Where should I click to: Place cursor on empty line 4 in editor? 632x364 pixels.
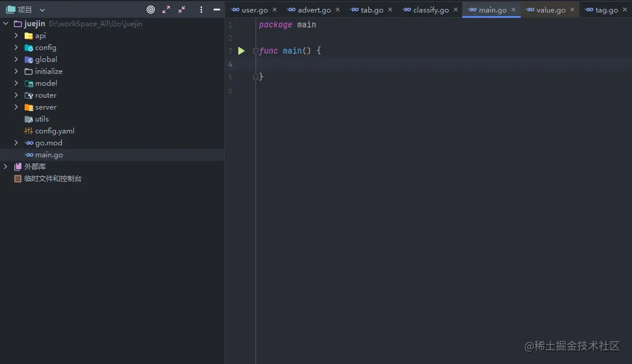pos(443,64)
